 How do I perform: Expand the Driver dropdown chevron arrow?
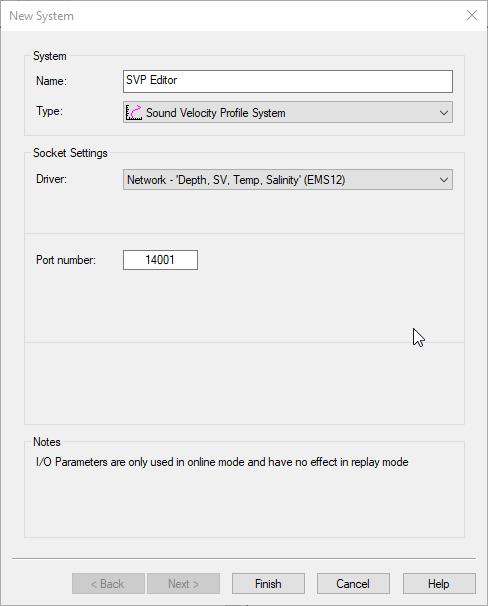pos(444,180)
